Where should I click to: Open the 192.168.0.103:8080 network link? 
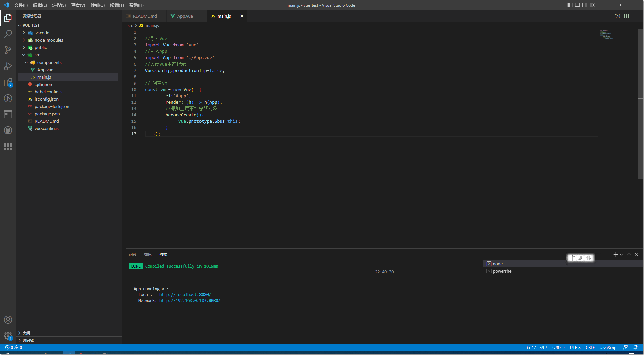(x=190, y=301)
